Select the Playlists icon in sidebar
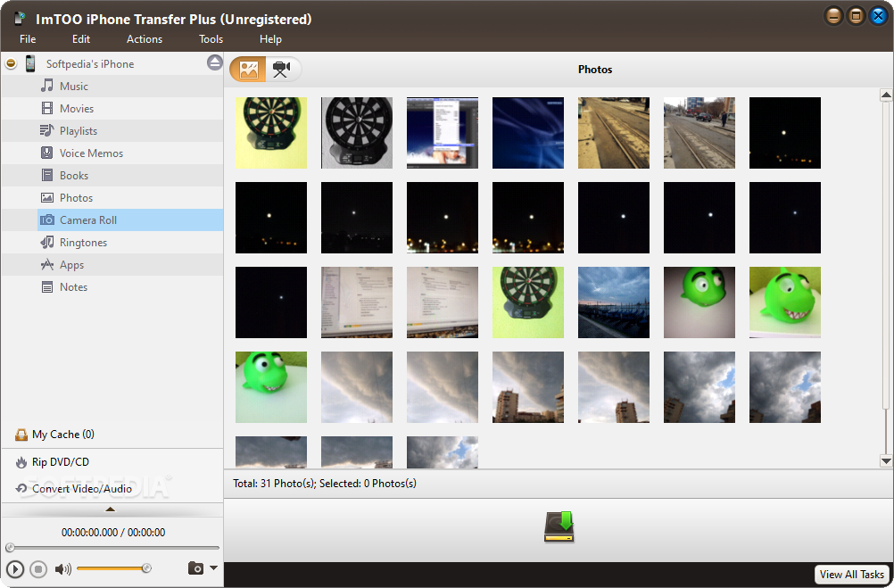Viewport: 894px width, 588px height. [x=46, y=130]
